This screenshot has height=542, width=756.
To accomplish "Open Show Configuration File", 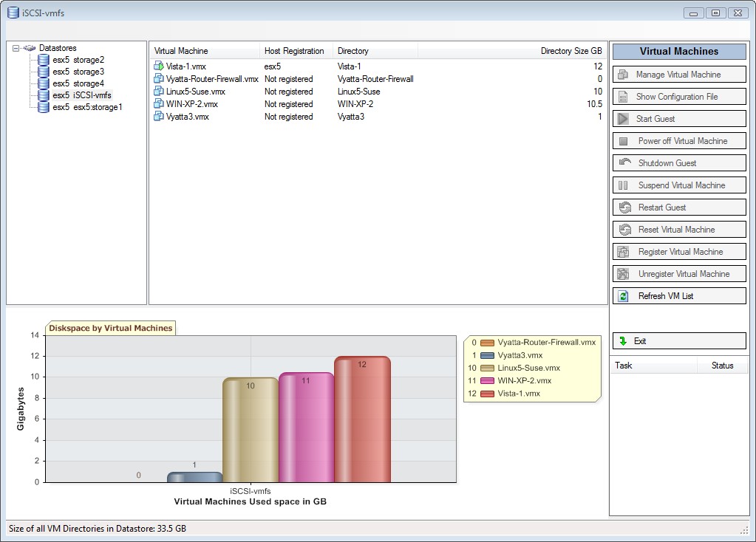I will (x=676, y=97).
